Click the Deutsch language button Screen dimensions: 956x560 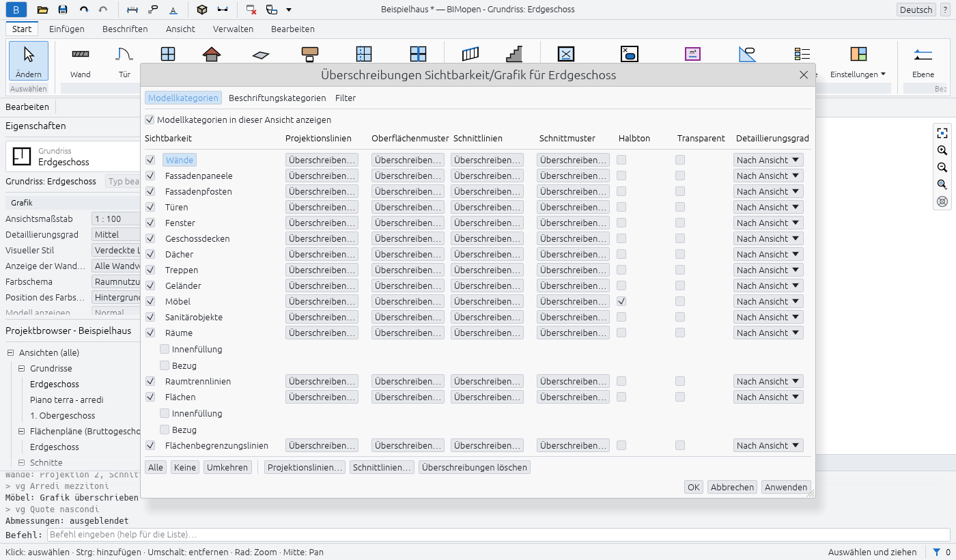pos(916,10)
